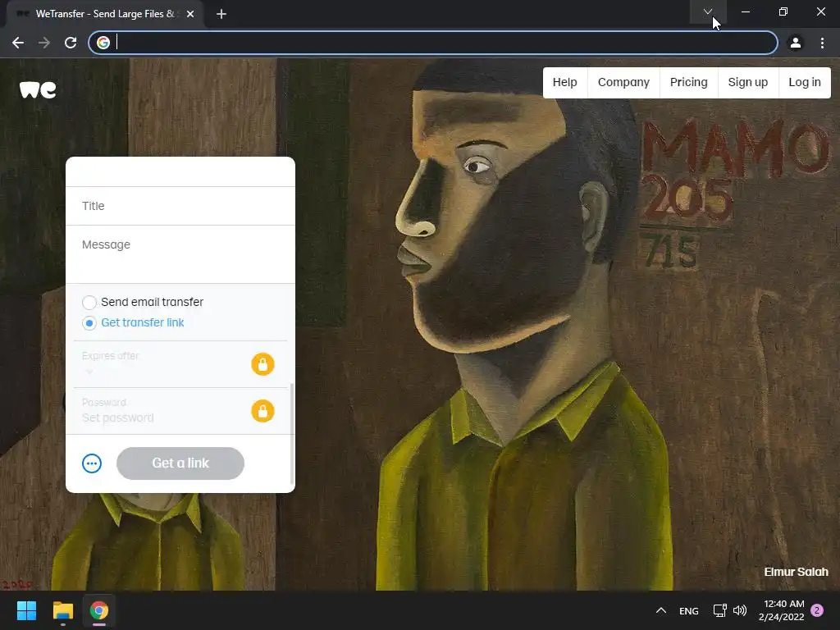The image size is (840, 630).
Task: Click Log in
Action: [805, 83]
